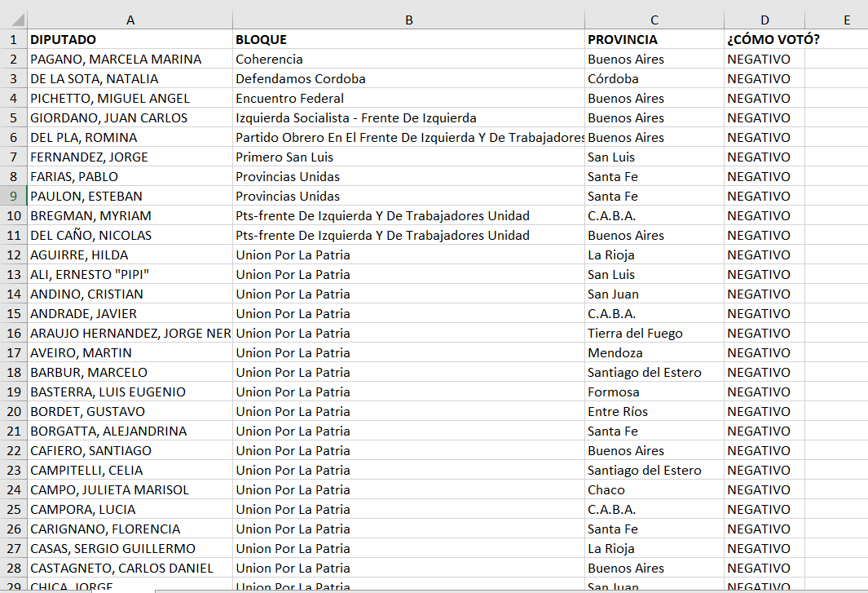The image size is (868, 593).
Task: Click C.A.B.A. in CAMPORA row
Action: tap(654, 509)
